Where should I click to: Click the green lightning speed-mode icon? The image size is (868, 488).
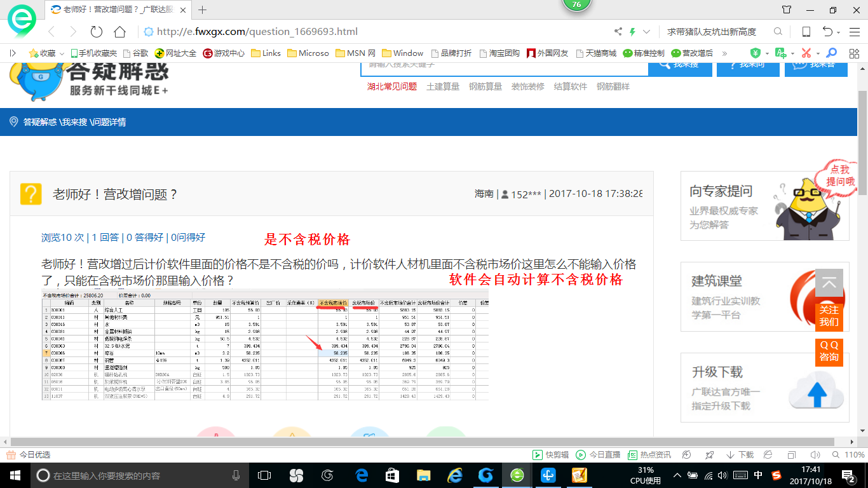tap(632, 32)
